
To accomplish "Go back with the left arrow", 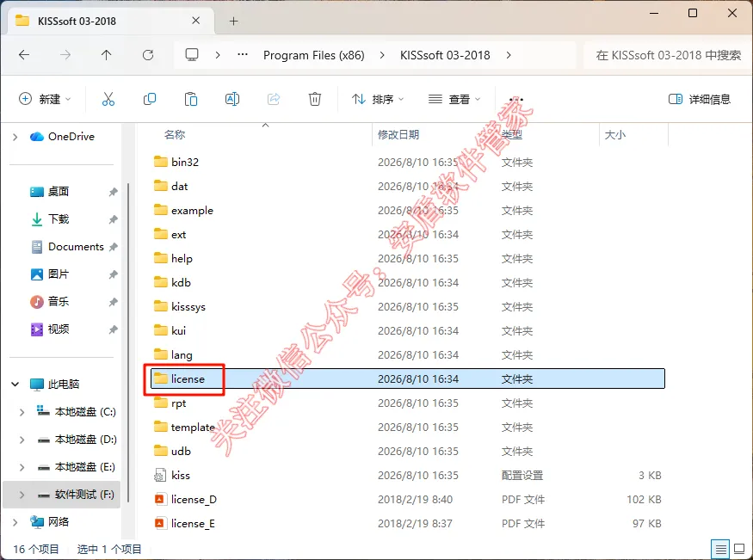I will pyautogui.click(x=24, y=55).
